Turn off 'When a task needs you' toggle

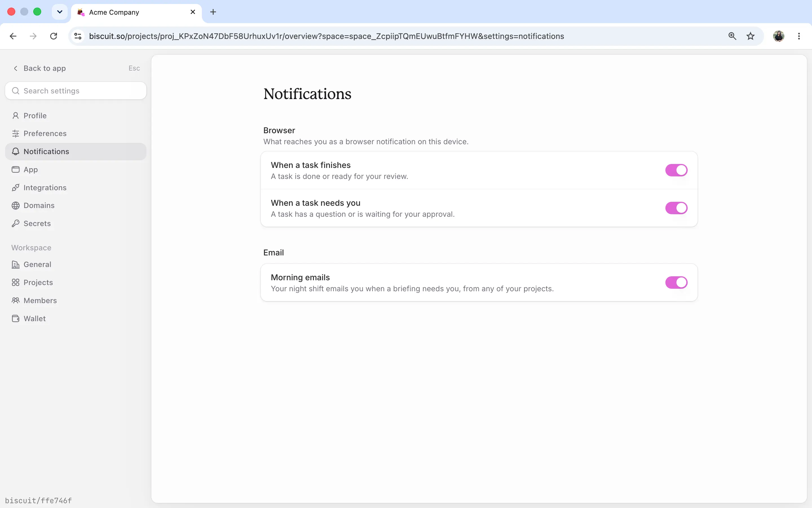[x=676, y=208]
